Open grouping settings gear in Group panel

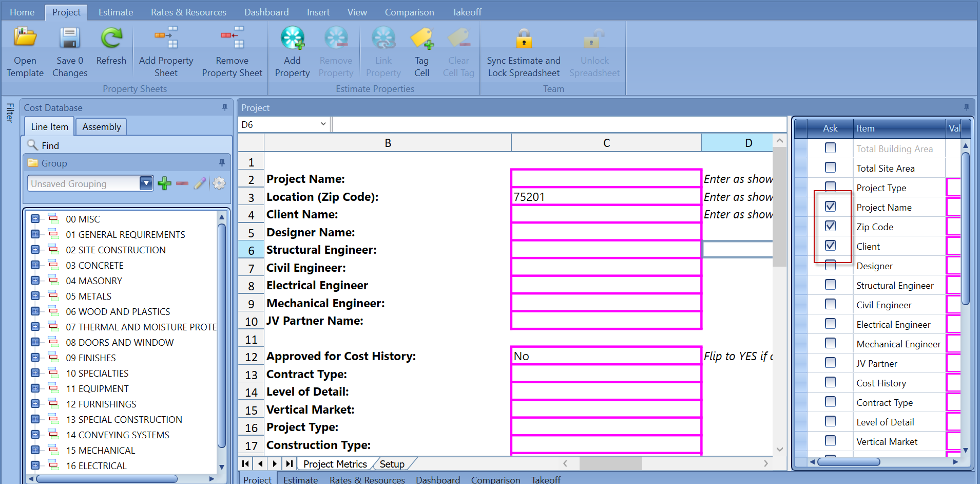tap(219, 183)
